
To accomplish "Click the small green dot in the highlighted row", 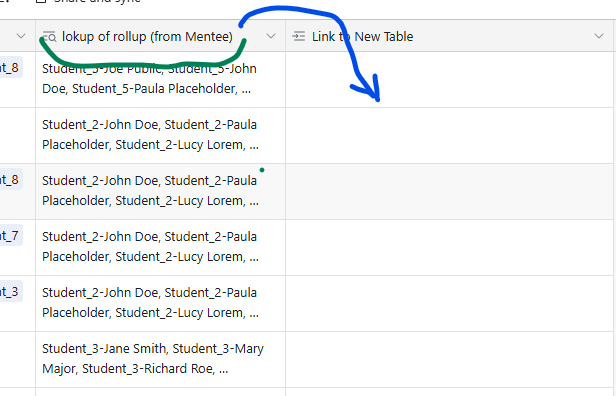I will (x=262, y=170).
